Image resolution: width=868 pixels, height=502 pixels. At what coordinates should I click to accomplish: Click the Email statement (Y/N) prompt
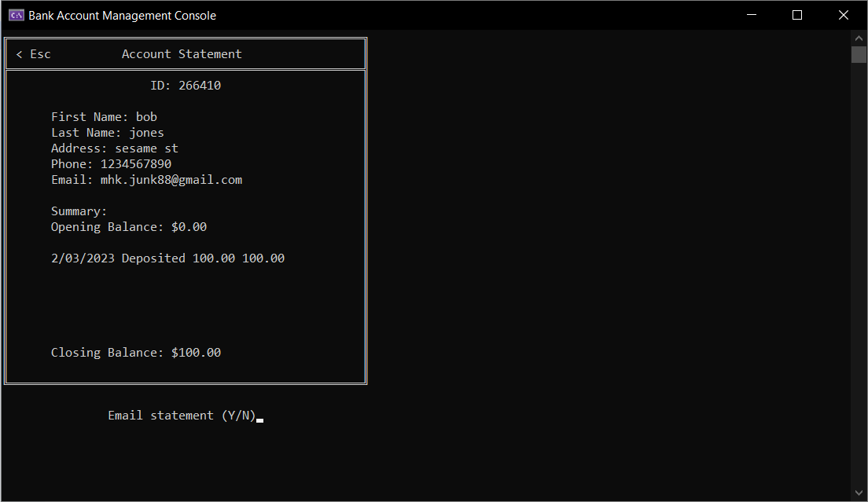point(181,415)
